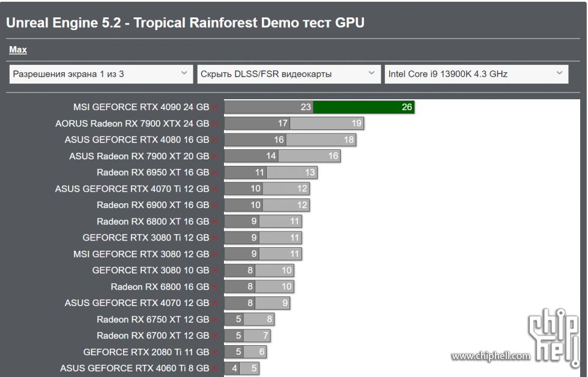588x377 pixels.
Task: Click the Max settings link
Action: coord(18,49)
